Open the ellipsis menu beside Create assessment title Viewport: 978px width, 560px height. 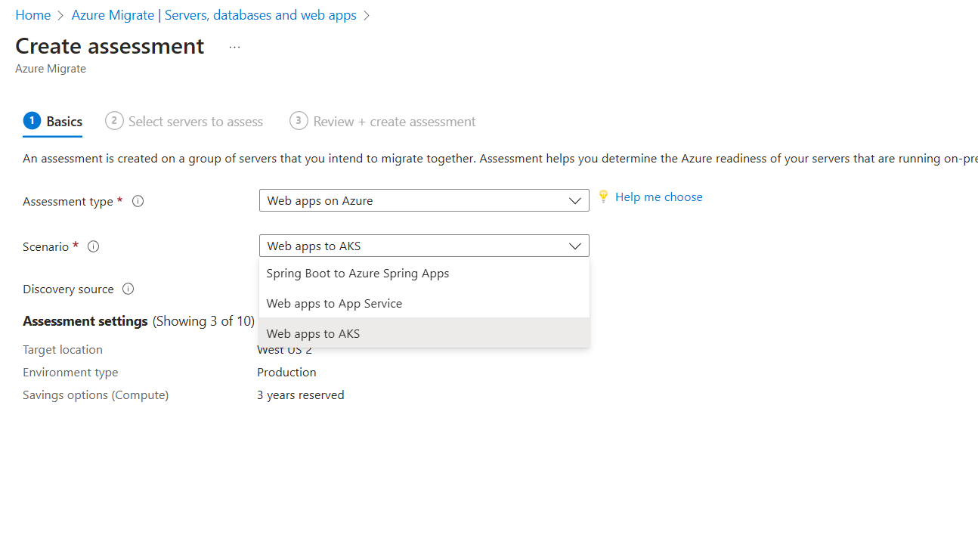pyautogui.click(x=234, y=47)
